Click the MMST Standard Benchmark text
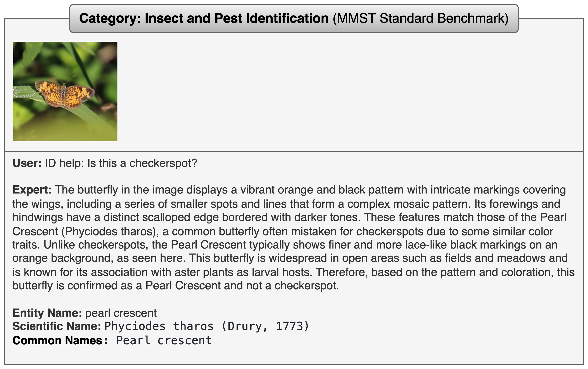Image resolution: width=588 pixels, height=369 pixels. point(421,18)
